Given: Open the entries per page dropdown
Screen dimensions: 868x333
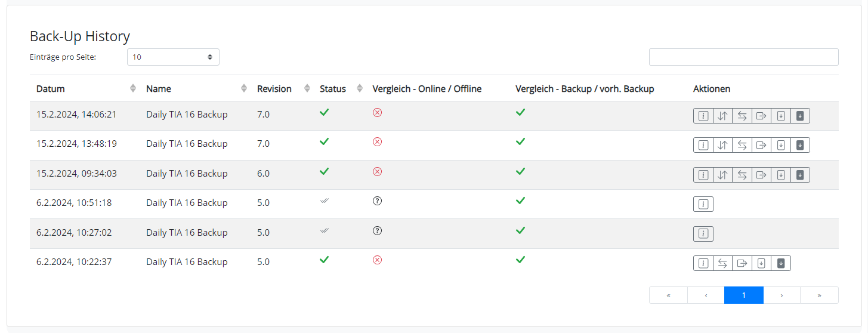Looking at the screenshot, I should [173, 57].
